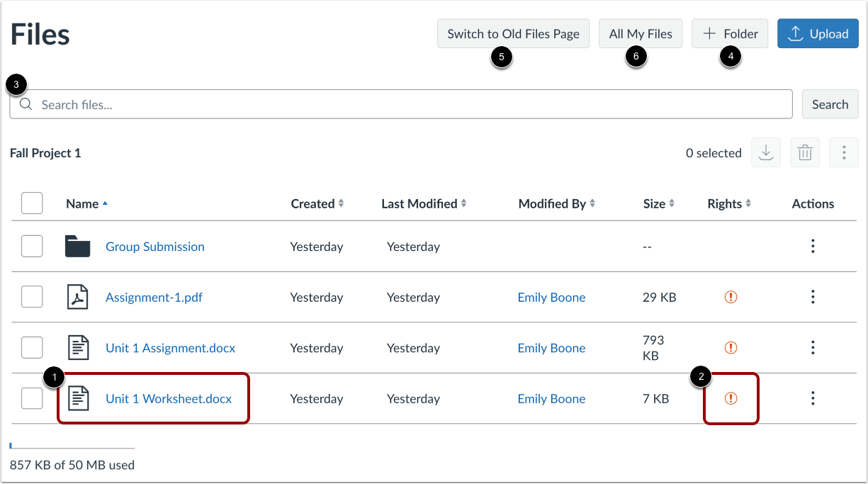Click inside the Search files input field
This screenshot has height=484, width=868.
click(x=283, y=103)
